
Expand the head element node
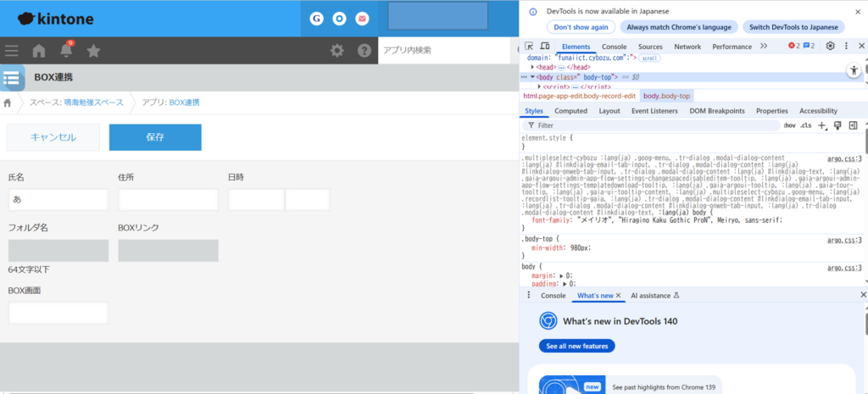pos(532,67)
